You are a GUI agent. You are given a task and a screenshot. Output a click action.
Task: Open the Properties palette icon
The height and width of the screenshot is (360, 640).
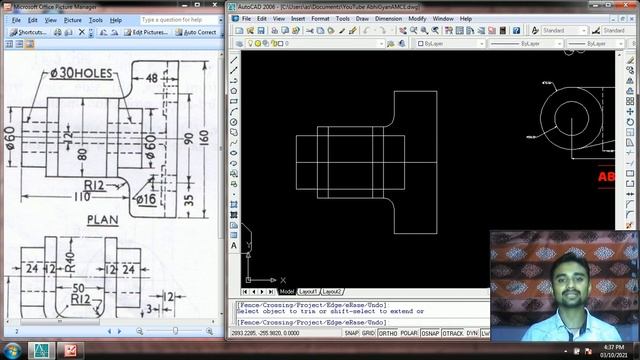tap(449, 31)
